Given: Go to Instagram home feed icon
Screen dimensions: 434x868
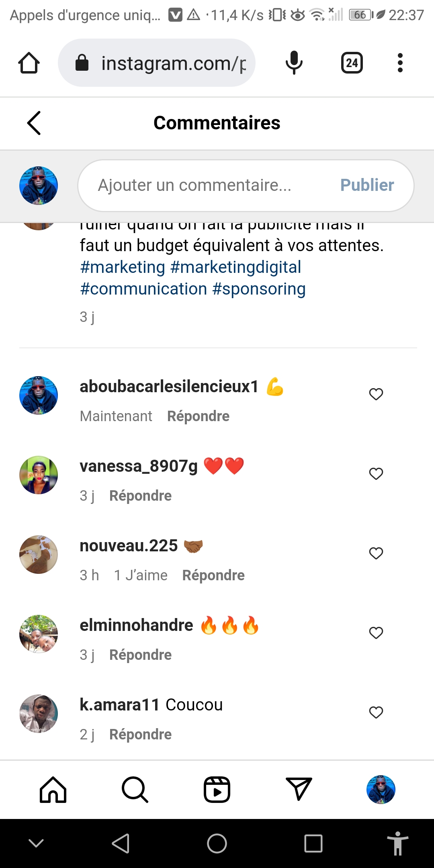Looking at the screenshot, I should pyautogui.click(x=53, y=790).
